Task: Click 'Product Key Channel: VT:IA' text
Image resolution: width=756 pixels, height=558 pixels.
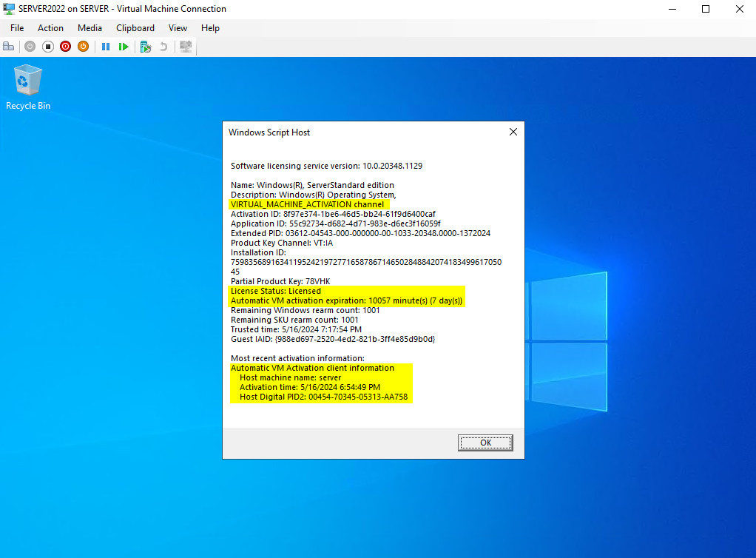Action: (x=282, y=243)
